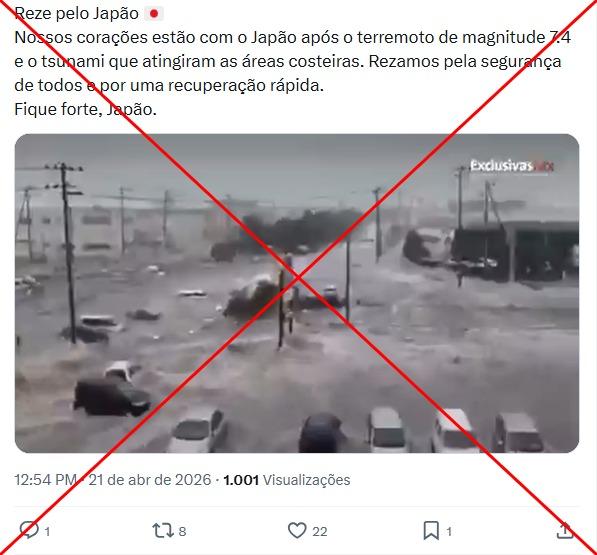Click the 12:54 PM timestamp
597x555 pixels.
click(x=46, y=480)
